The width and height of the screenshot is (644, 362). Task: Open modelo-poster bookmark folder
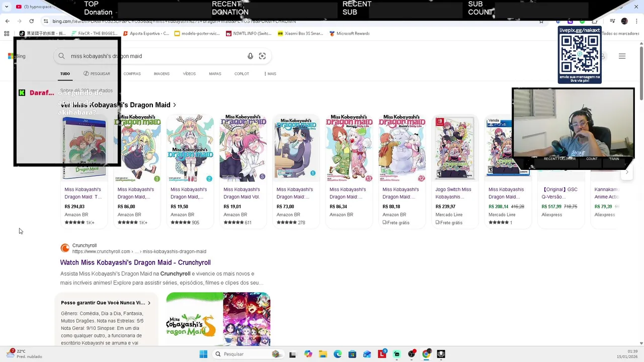point(197,34)
